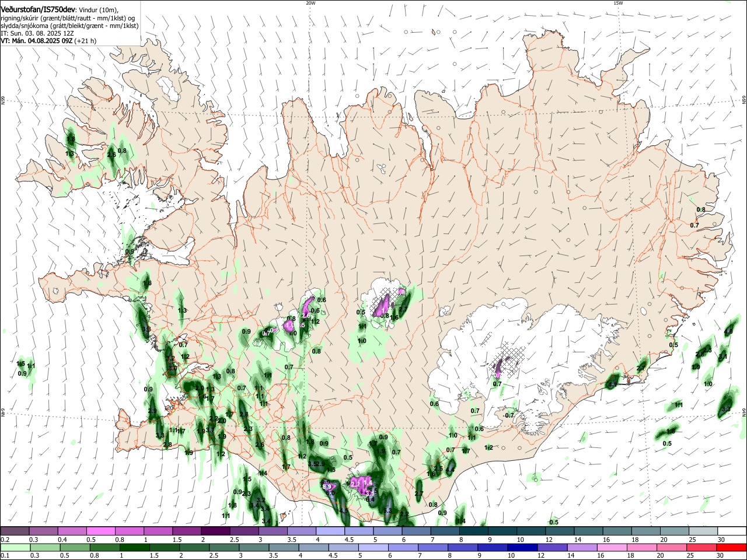This screenshot has width=747, height=560.
Task: Pick the blue swatch between 8 and 9, lower legend
Action: pos(462,547)
